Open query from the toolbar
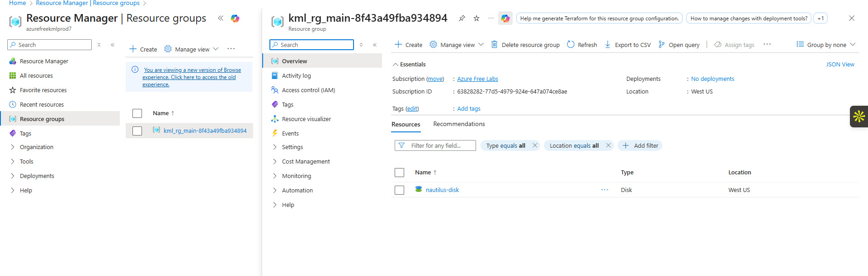The height and width of the screenshot is (276, 868). pyautogui.click(x=679, y=45)
